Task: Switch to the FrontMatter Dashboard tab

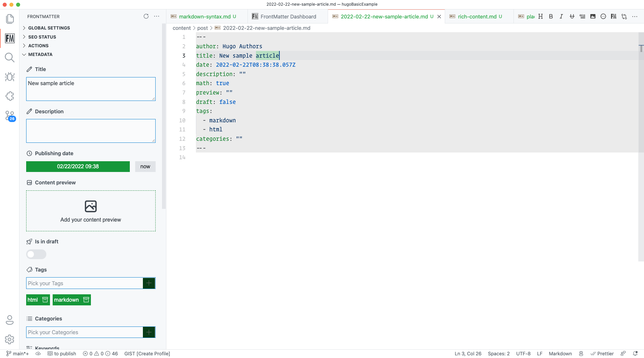Action: (x=288, y=16)
